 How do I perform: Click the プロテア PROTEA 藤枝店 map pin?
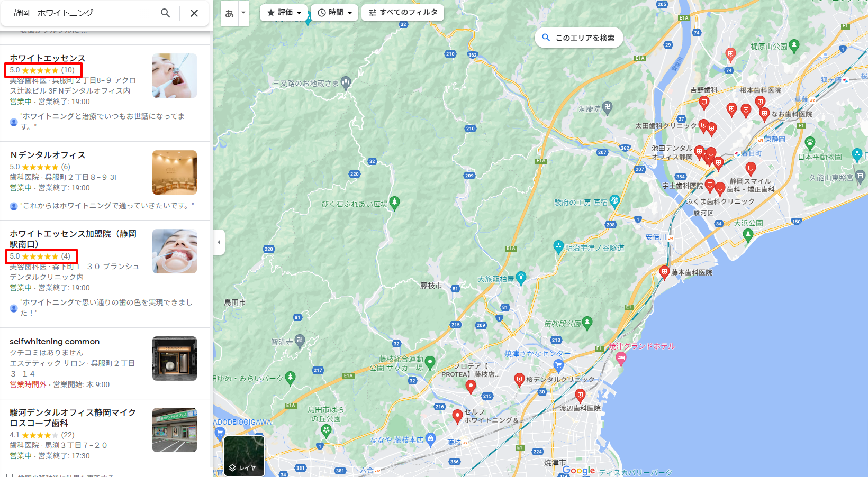(x=470, y=387)
